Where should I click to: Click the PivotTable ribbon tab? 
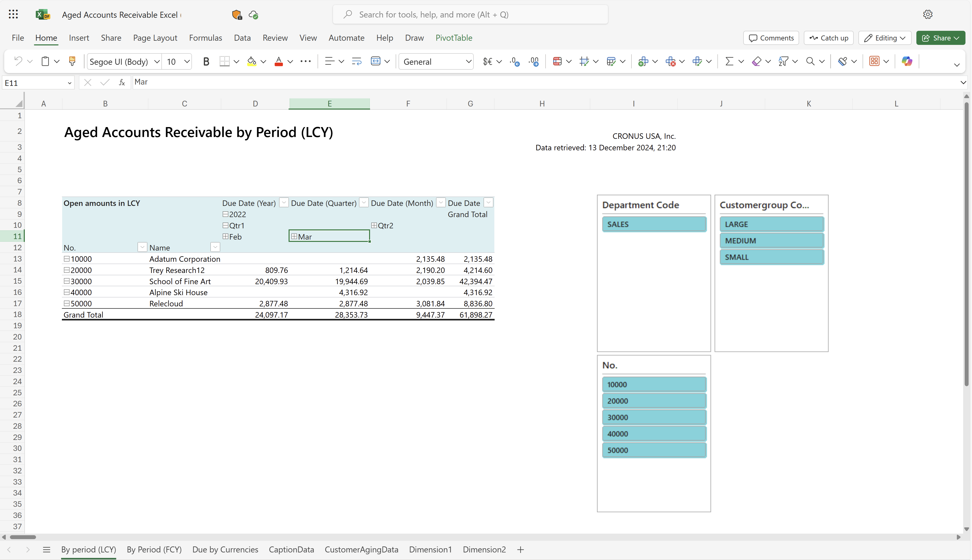click(x=454, y=37)
